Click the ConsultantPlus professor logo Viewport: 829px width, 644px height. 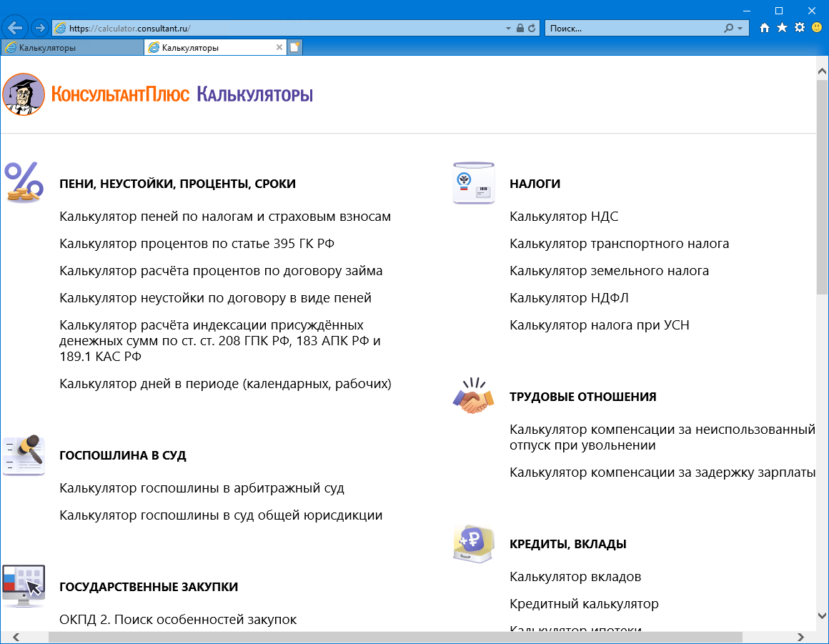24,94
